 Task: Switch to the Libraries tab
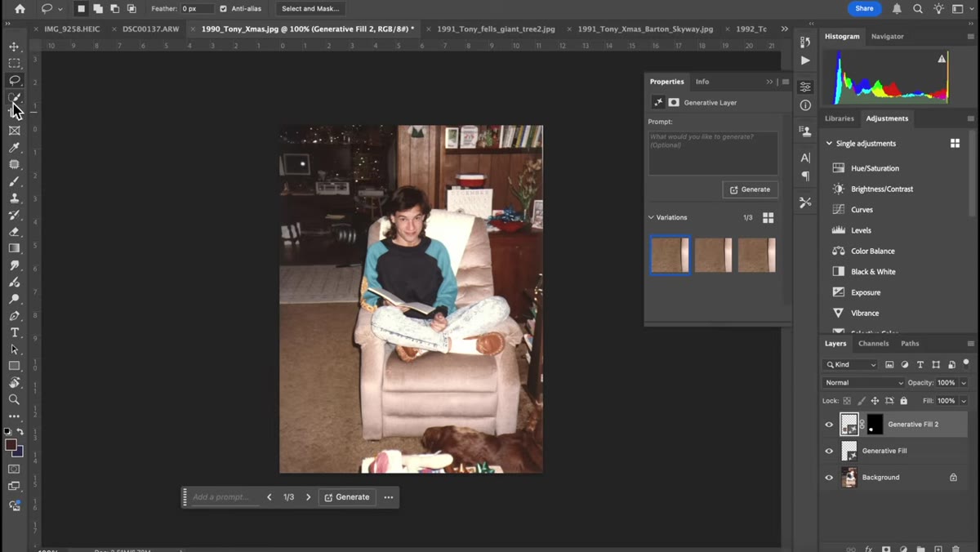[x=839, y=118]
